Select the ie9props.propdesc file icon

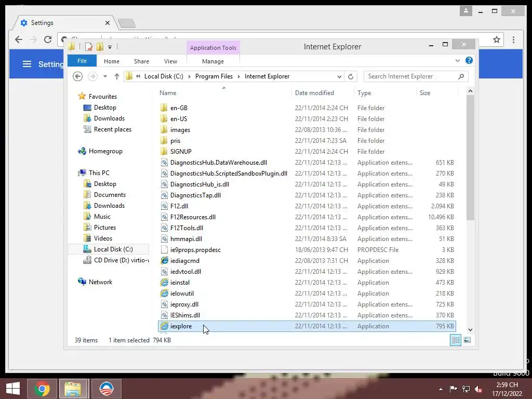coord(164,250)
